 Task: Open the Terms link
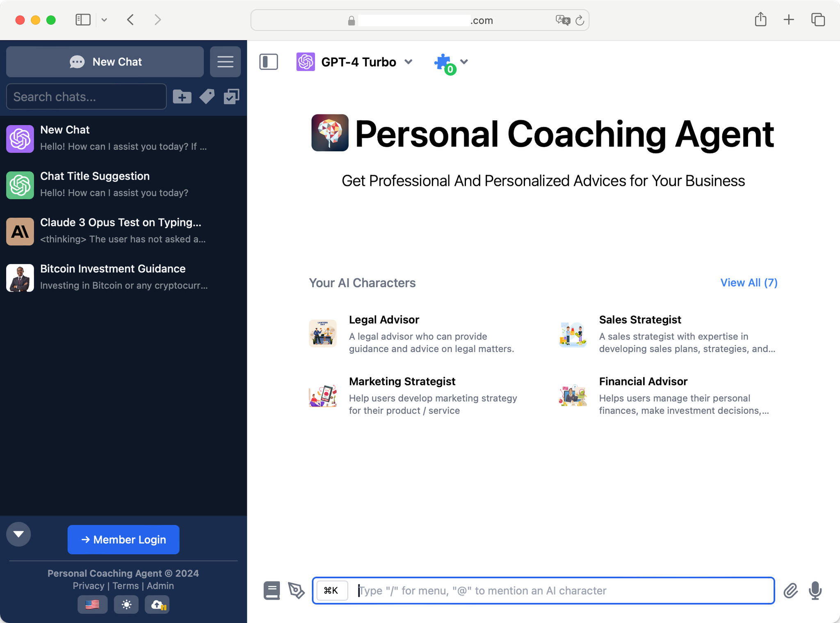(x=126, y=586)
